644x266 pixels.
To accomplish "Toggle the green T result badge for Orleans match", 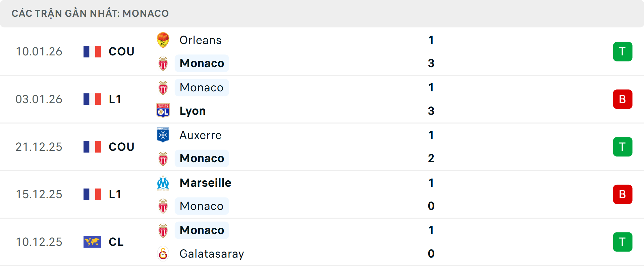I will click(x=623, y=51).
